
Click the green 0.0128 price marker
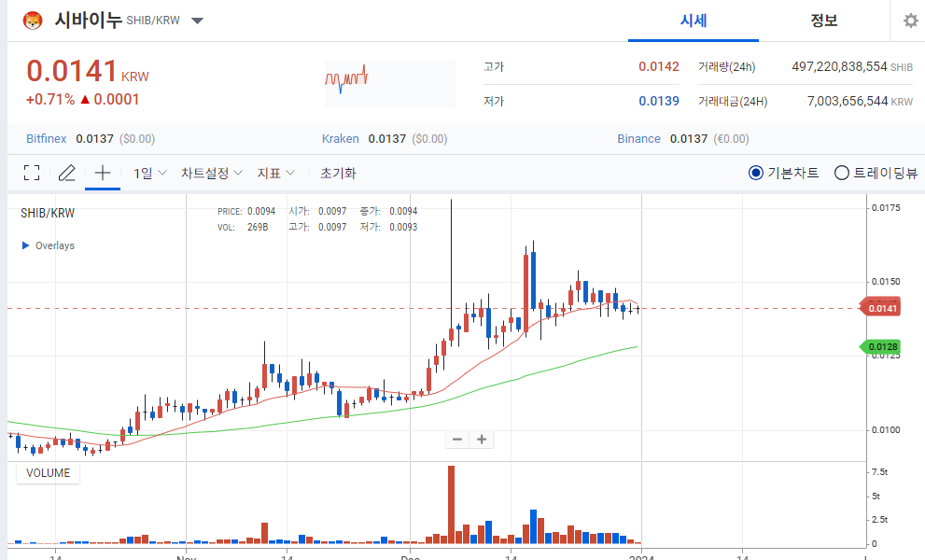click(x=881, y=346)
